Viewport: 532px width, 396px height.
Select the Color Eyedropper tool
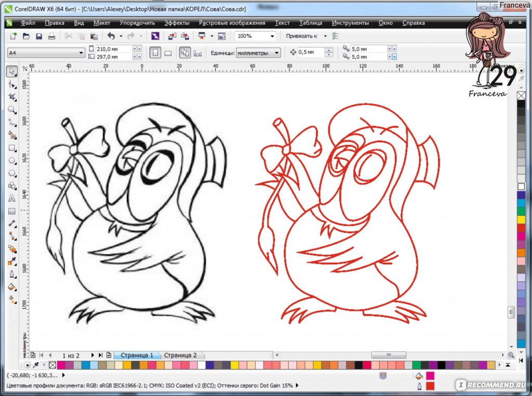(x=12, y=262)
